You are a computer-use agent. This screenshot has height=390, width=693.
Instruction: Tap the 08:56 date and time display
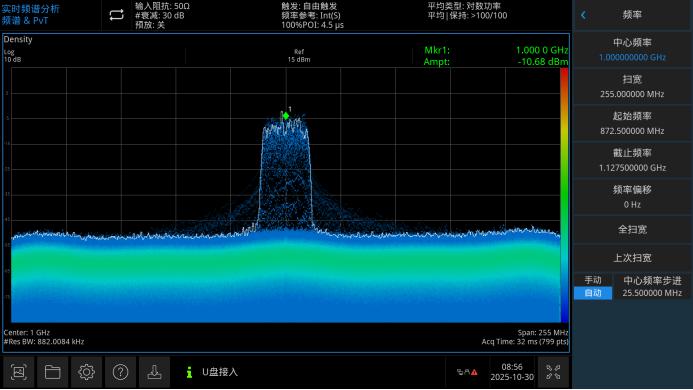click(x=512, y=372)
